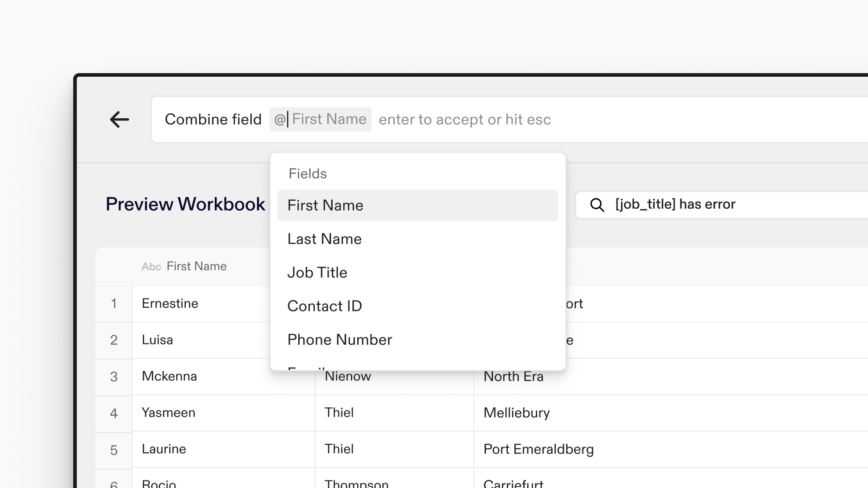868x488 pixels.
Task: Click the Nienow last name cell
Action: coord(348,377)
